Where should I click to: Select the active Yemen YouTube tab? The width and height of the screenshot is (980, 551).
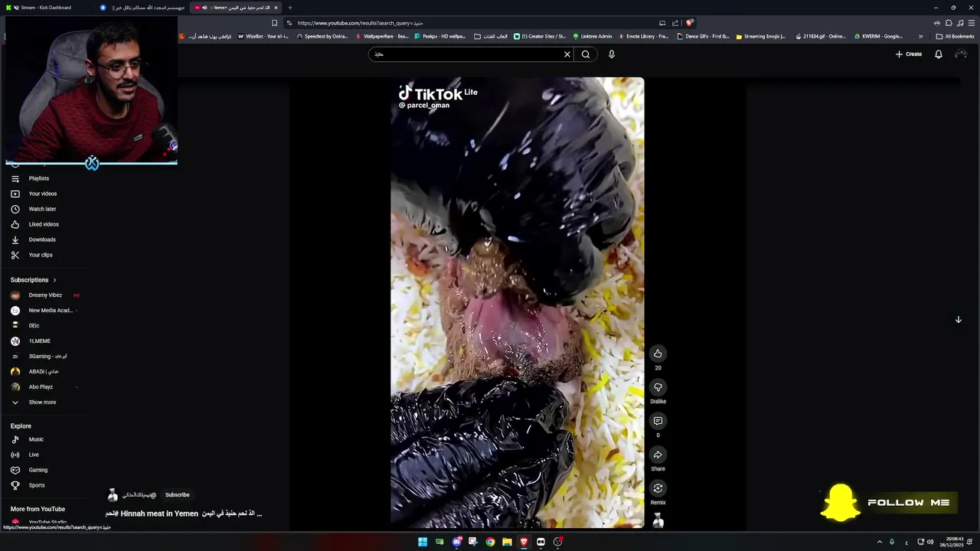pyautogui.click(x=234, y=8)
